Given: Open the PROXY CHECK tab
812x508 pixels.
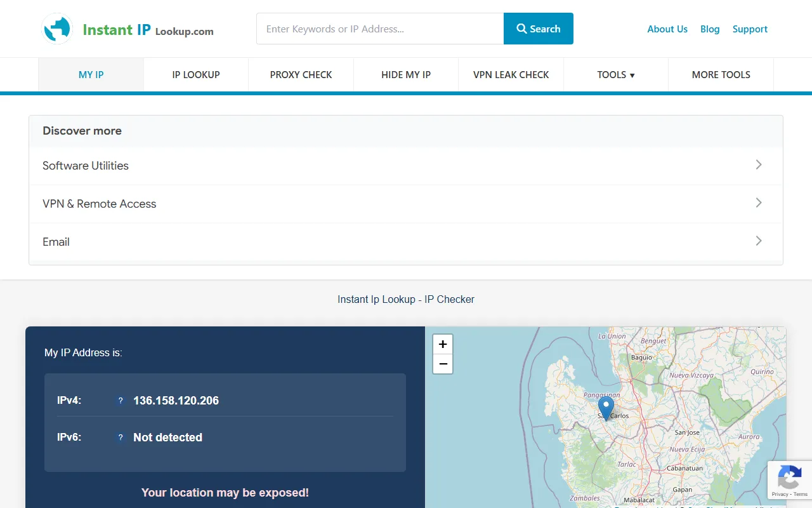Looking at the screenshot, I should (301, 75).
